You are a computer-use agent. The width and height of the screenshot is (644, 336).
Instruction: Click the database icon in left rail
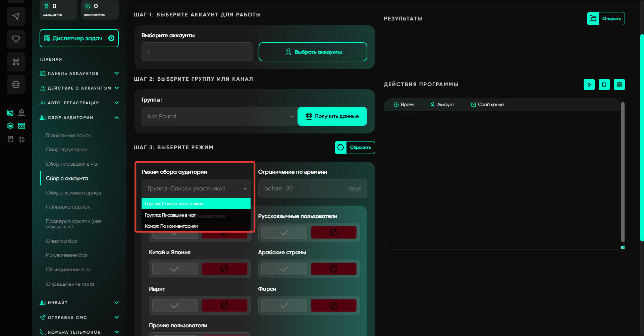16,85
